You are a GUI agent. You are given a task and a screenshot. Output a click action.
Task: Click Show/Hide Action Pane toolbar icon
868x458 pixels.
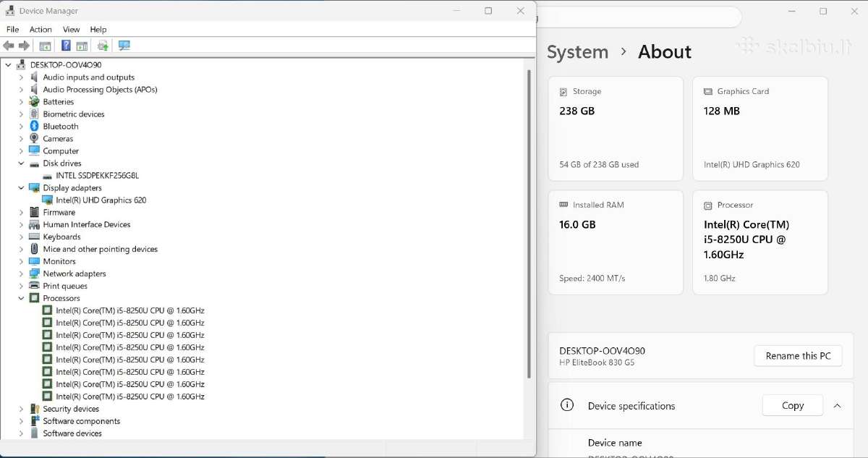click(x=82, y=46)
